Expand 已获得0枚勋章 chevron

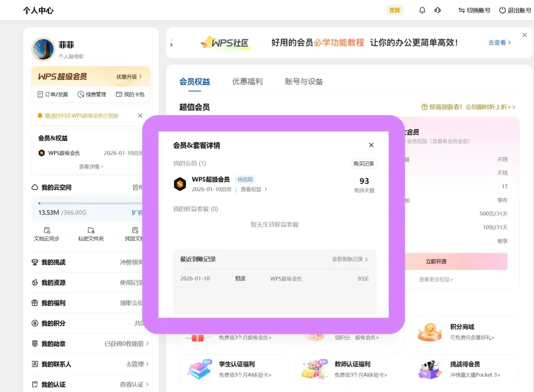click(147, 344)
